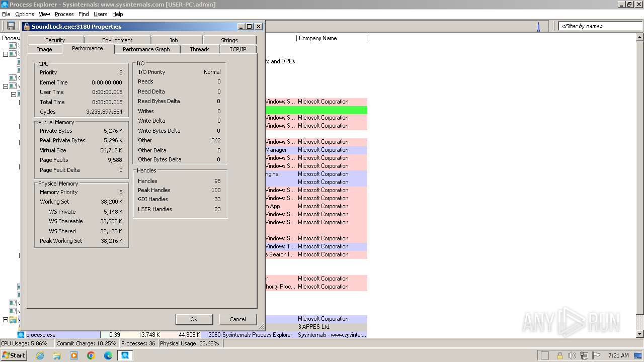Open the Process menu
Viewport: 644px width, 362px height.
64,14
